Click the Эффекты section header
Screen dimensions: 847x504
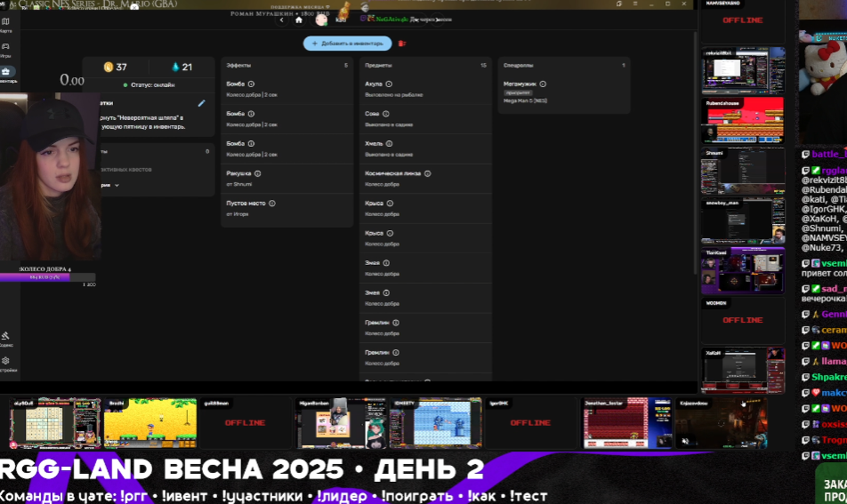coord(238,65)
